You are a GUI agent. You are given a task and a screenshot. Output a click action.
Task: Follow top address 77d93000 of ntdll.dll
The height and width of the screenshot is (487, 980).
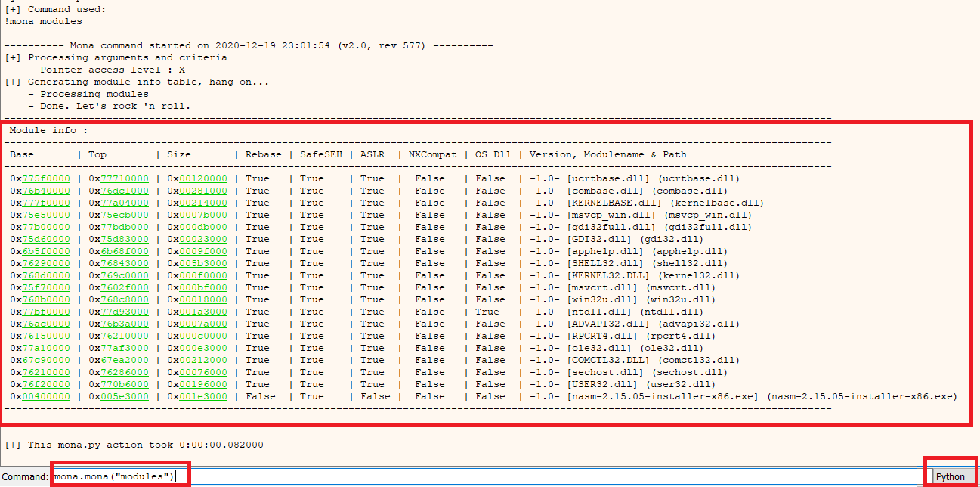coord(125,312)
